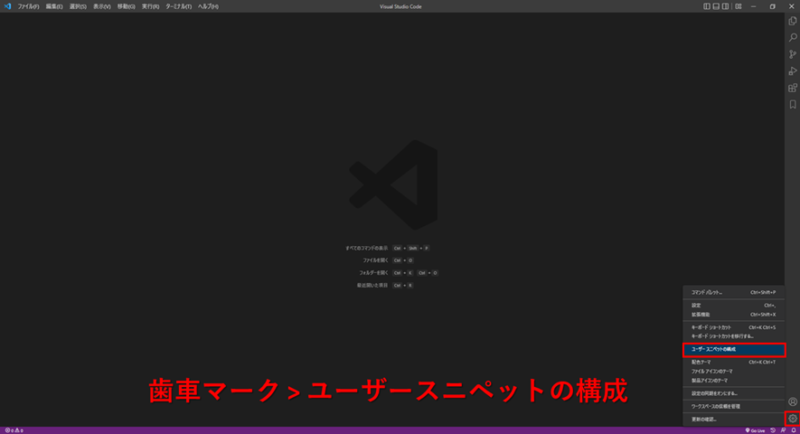Click the notification bell in status bar
Screen dimensions: 800x434
[x=792, y=430]
